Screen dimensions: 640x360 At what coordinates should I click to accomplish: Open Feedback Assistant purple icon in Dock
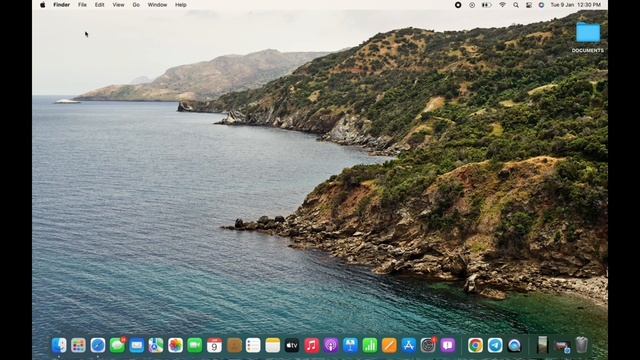pyautogui.click(x=448, y=345)
